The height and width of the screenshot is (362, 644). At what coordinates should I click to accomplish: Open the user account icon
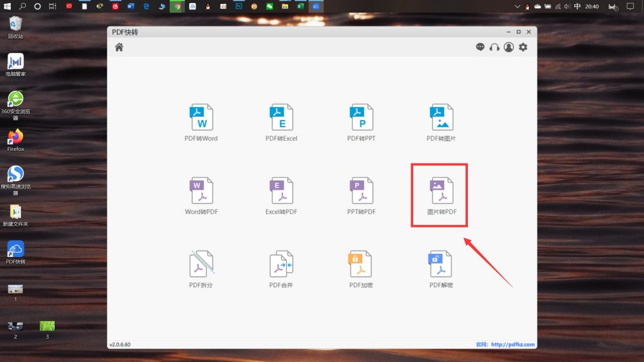509,47
